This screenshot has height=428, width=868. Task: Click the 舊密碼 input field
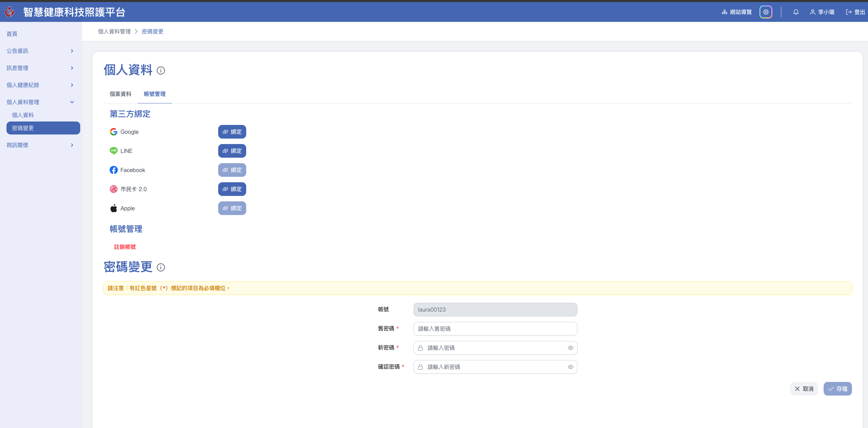click(495, 329)
